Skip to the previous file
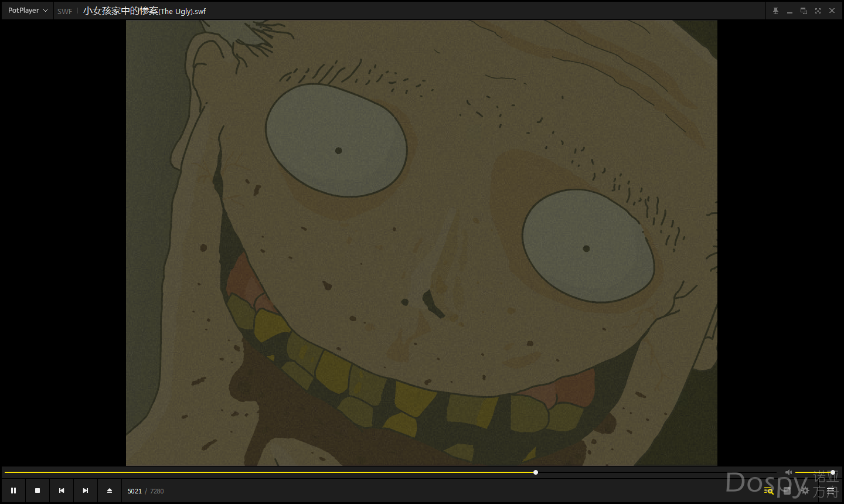844x504 pixels. [62, 491]
